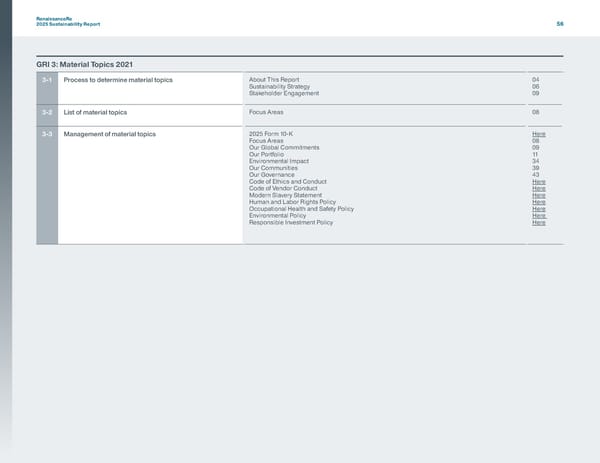
Task: Open Here link for Occupational Health and Safety Policy
Action: pos(538,209)
